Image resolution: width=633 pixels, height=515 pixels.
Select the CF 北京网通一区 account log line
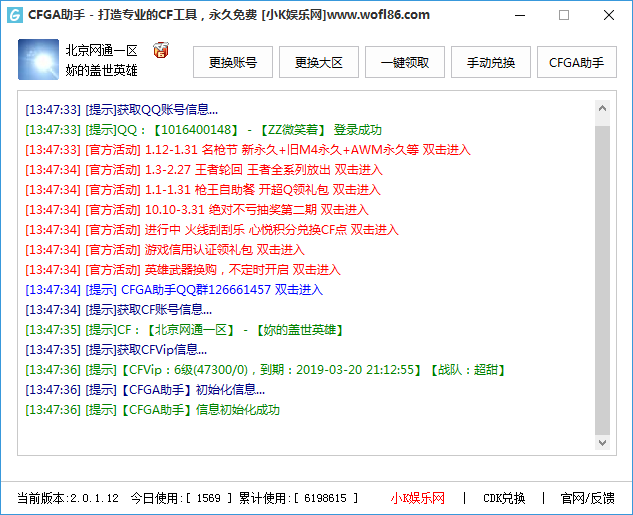(x=184, y=330)
